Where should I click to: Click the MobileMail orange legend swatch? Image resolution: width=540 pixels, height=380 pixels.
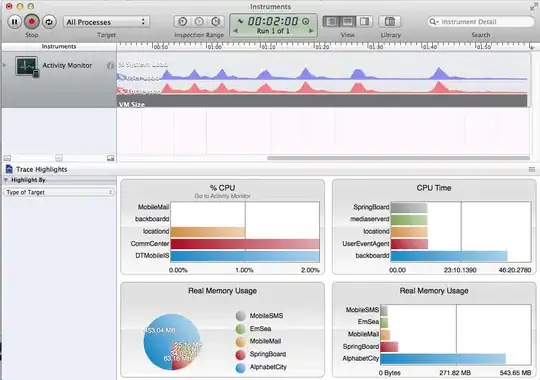[x=241, y=341]
